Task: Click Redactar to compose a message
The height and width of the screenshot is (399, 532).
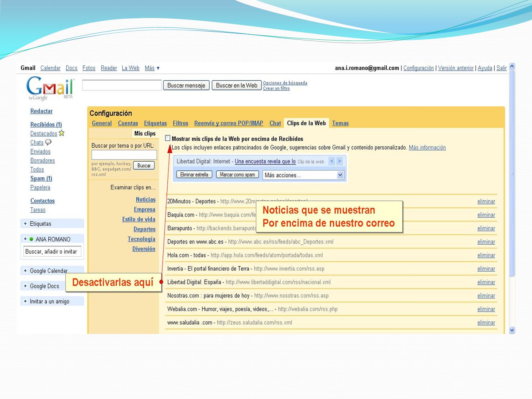Action: pyautogui.click(x=41, y=111)
